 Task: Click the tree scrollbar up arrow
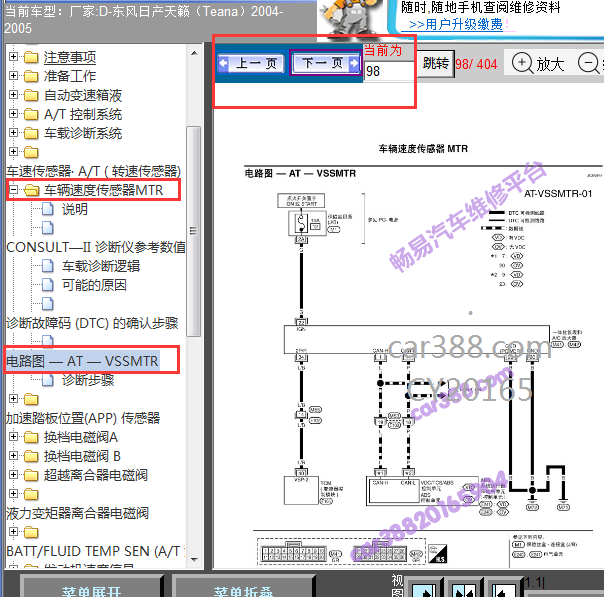[194, 53]
